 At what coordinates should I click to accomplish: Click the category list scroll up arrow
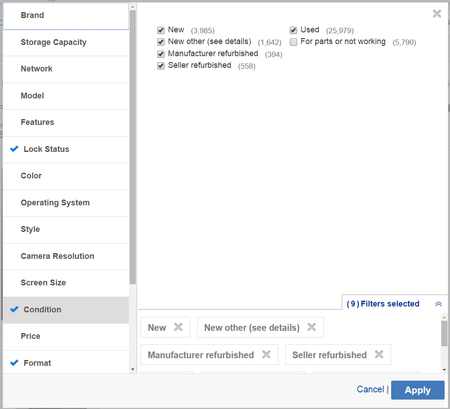[x=132, y=7]
